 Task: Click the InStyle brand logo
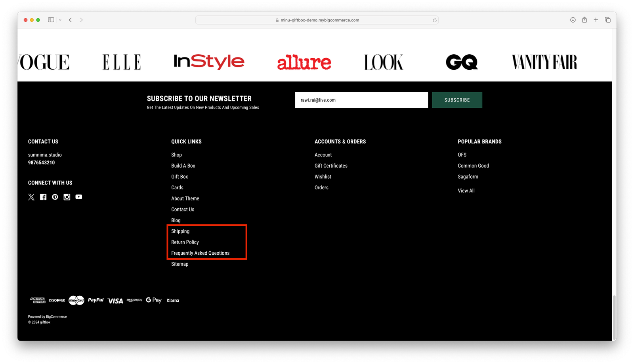point(209,62)
